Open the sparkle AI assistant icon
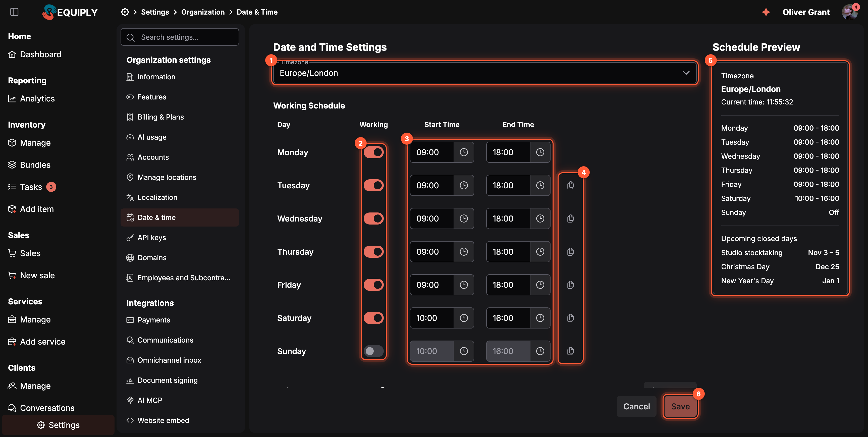868x437 pixels. 766,12
